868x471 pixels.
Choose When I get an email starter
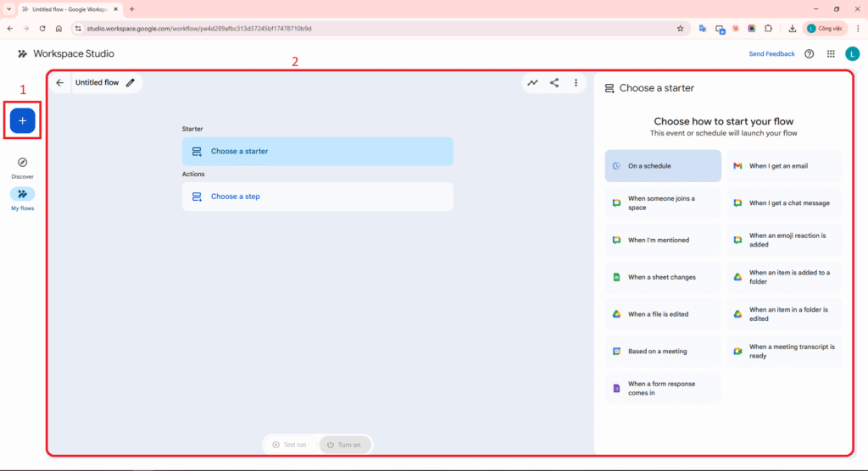784,166
